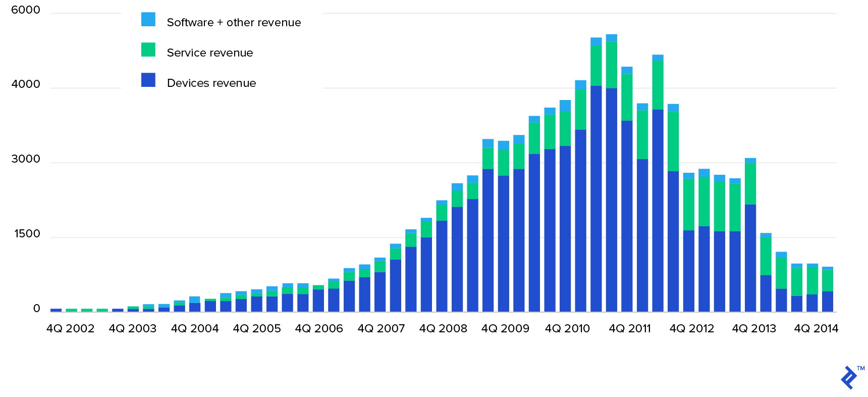Click the 4Q 2009 axis label
Image resolution: width=868 pixels, height=397 pixels.
(505, 328)
